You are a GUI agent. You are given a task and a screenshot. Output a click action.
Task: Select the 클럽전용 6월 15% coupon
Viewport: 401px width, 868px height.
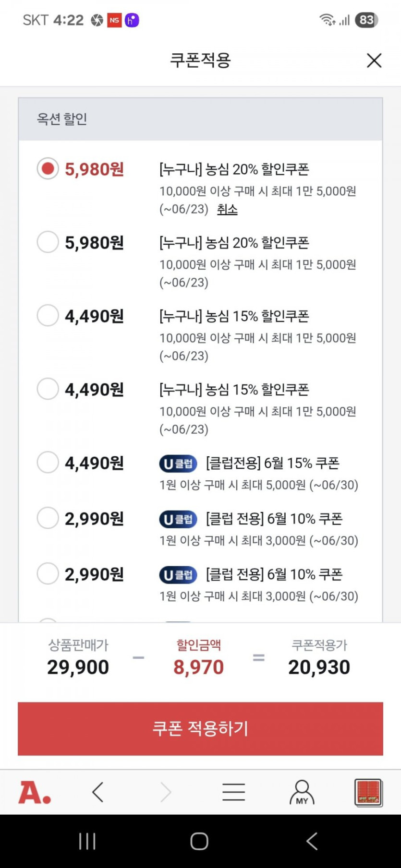click(x=48, y=462)
